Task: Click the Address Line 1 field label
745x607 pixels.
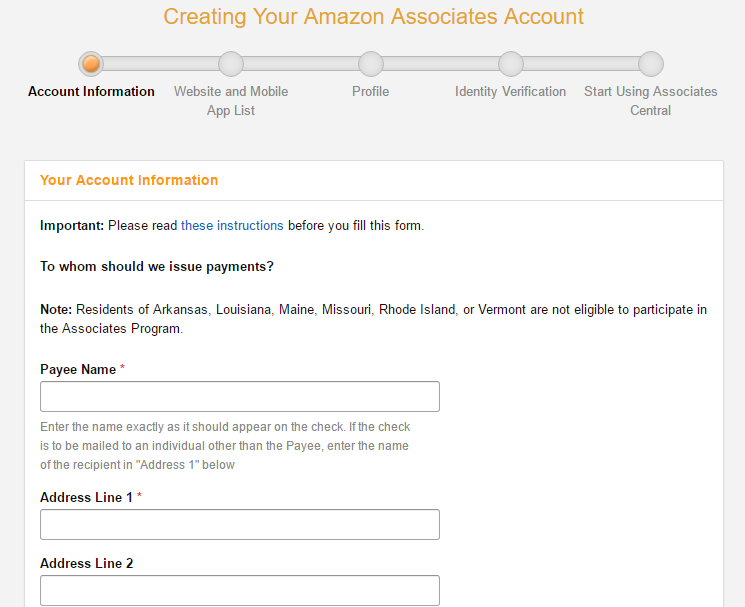Action: pos(87,497)
